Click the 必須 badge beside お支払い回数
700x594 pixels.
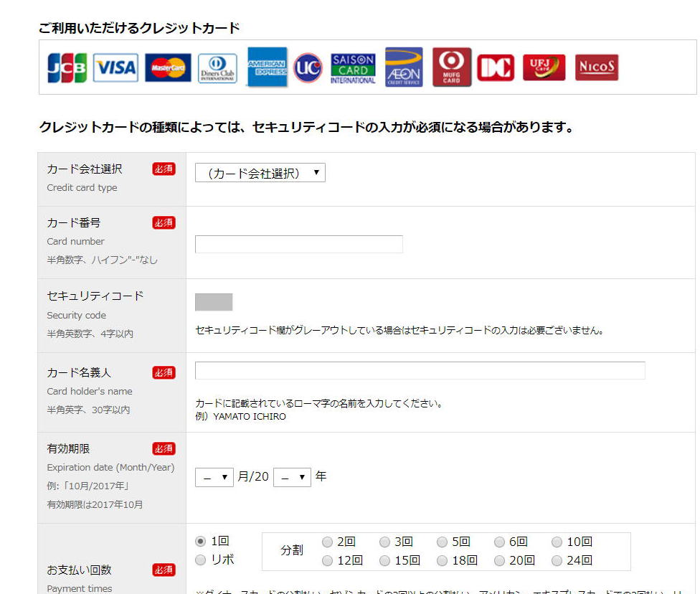(164, 570)
